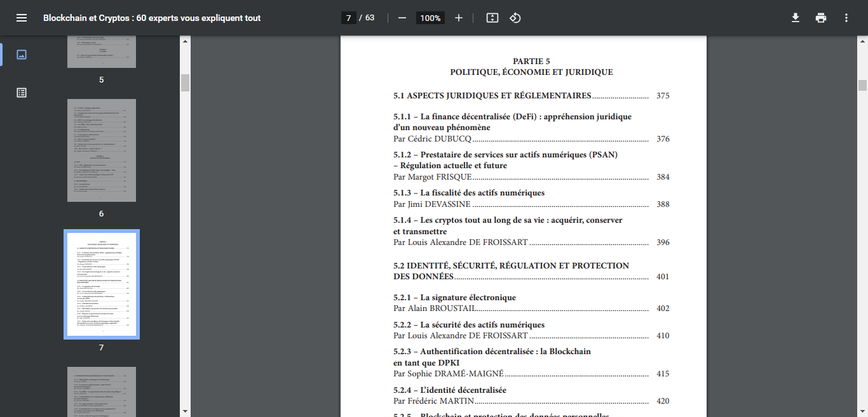
Task: Print the document
Action: pyautogui.click(x=821, y=18)
